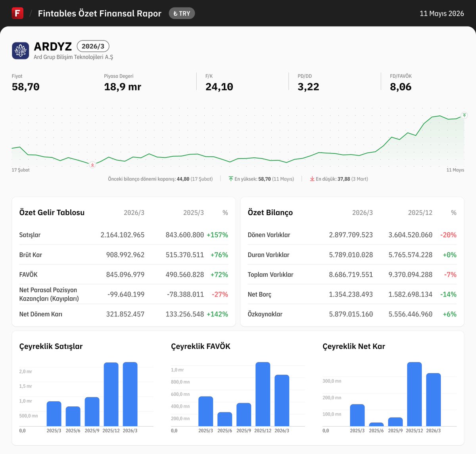This screenshot has width=476, height=454.
Task: Click the 2025/3 bar in Çeyreklik Satışlar
Action: (54, 414)
